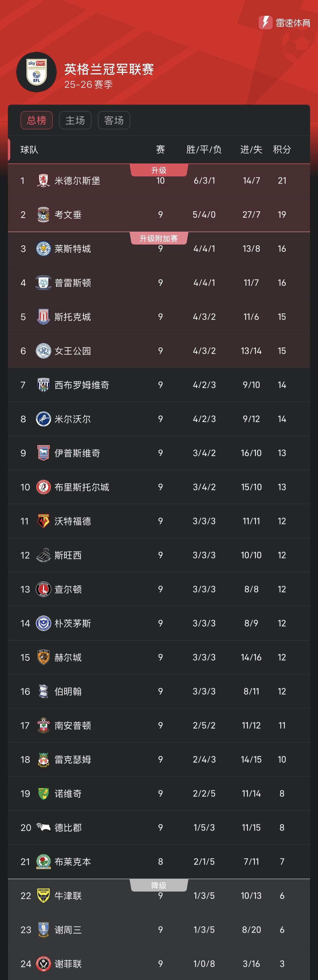Click the Leisu Sports lightning logo

tap(265, 23)
